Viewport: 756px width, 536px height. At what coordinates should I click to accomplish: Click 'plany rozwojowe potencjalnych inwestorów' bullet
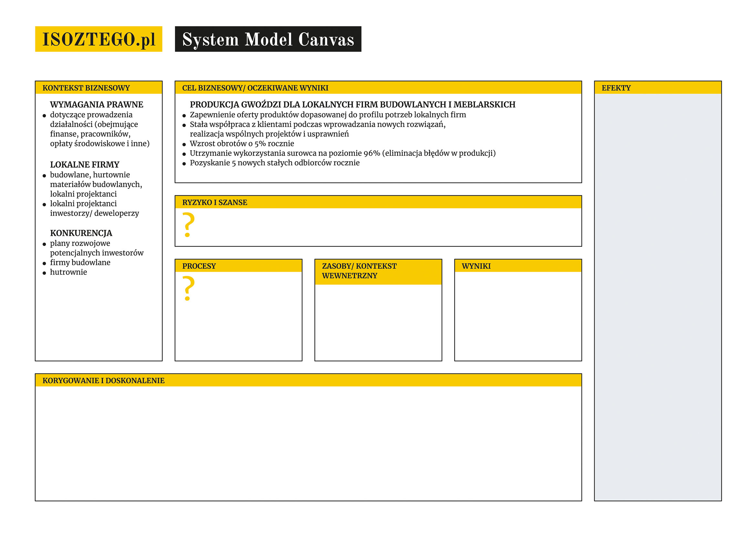[x=97, y=248]
